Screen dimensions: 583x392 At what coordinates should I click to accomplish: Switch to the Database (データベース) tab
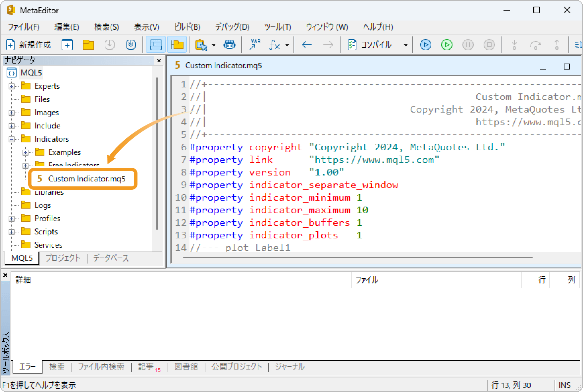coord(111,258)
